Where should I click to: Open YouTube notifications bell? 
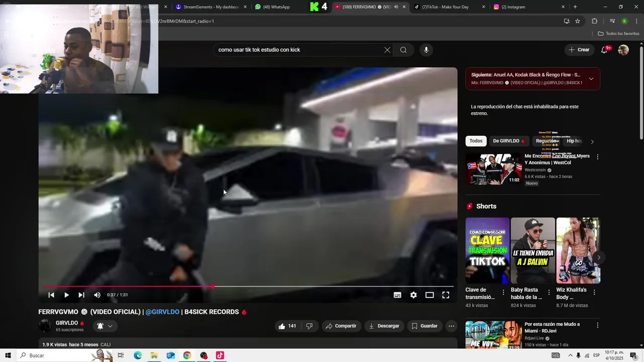pyautogui.click(x=605, y=50)
